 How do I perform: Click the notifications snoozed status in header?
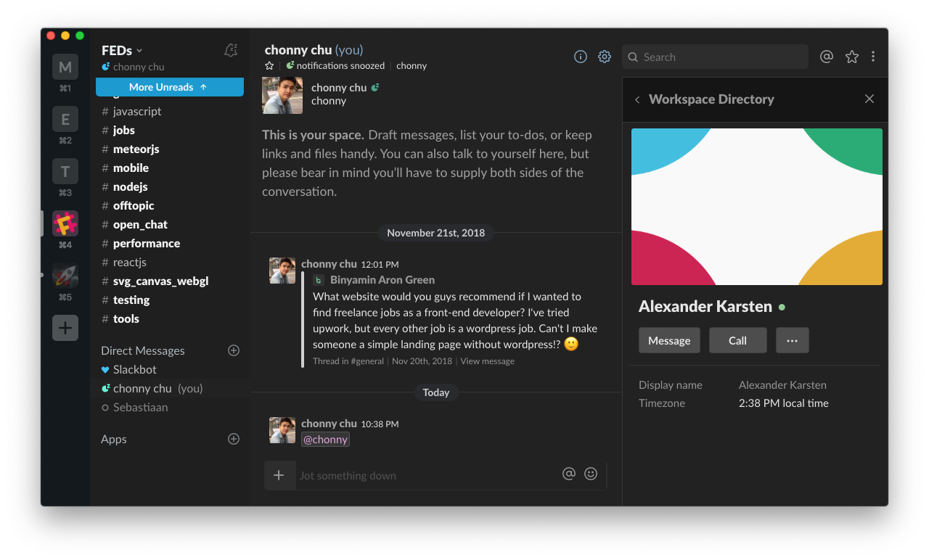335,65
